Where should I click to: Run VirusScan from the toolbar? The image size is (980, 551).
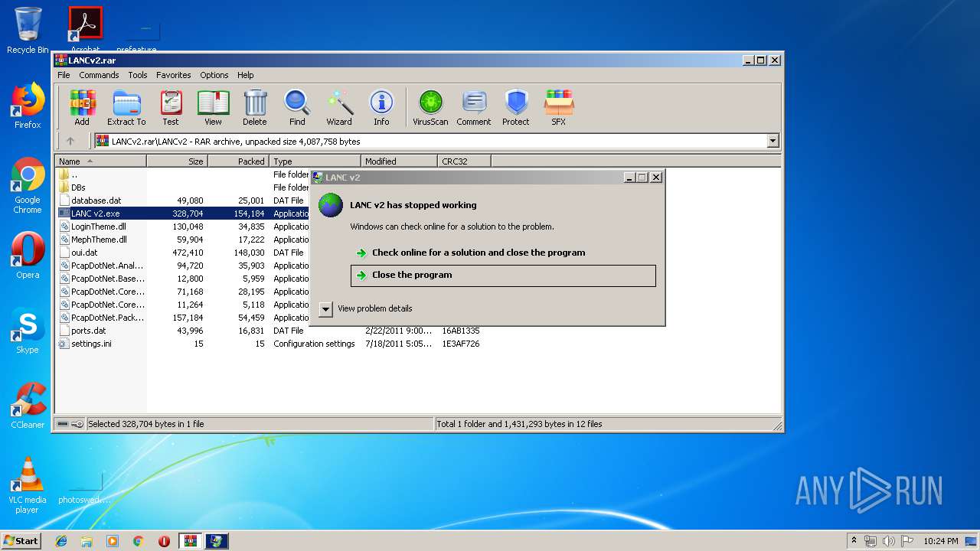pos(430,107)
